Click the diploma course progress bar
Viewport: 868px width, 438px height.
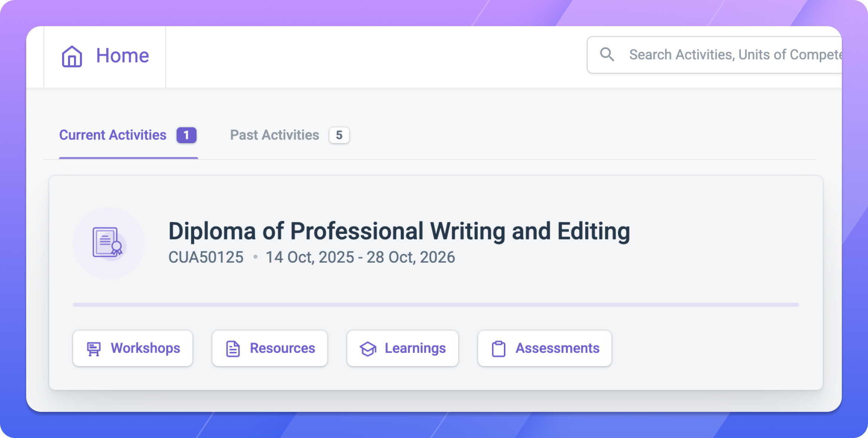[436, 305]
